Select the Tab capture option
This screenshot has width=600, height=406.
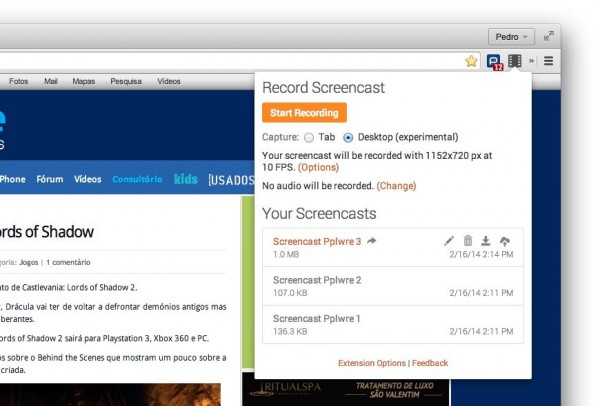coord(309,137)
